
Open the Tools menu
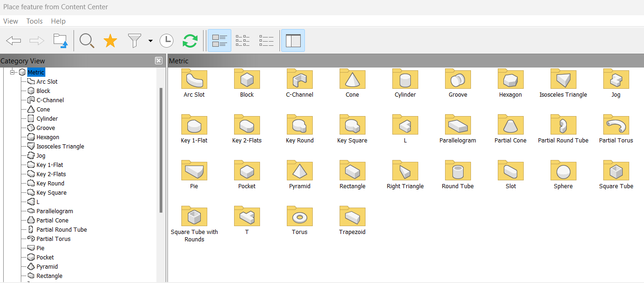pos(35,21)
